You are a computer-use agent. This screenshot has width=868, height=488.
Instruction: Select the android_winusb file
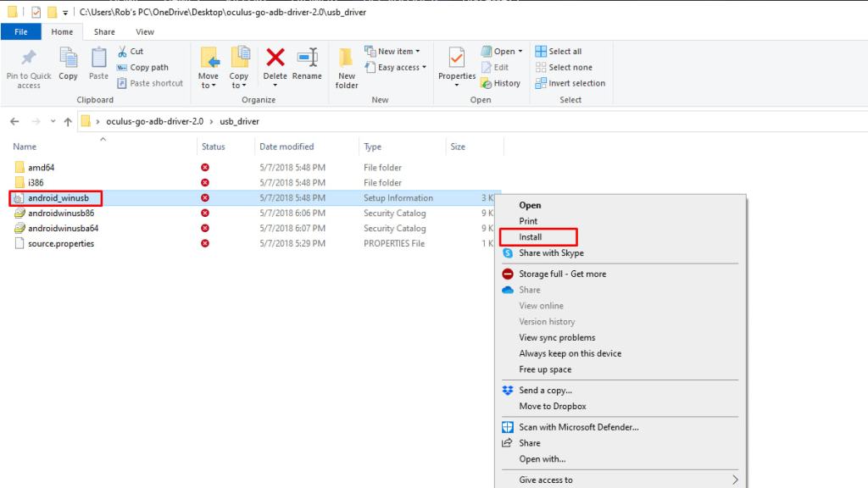tap(58, 198)
